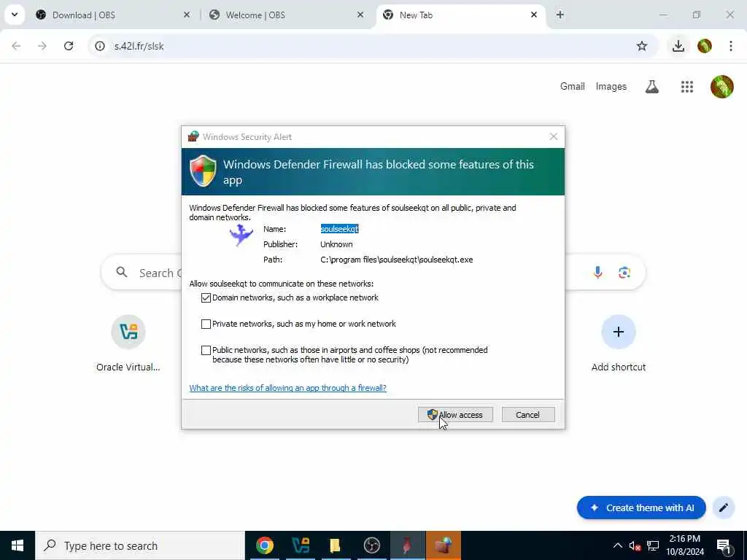
Task: Start voice search with the microphone icon
Action: pos(598,273)
